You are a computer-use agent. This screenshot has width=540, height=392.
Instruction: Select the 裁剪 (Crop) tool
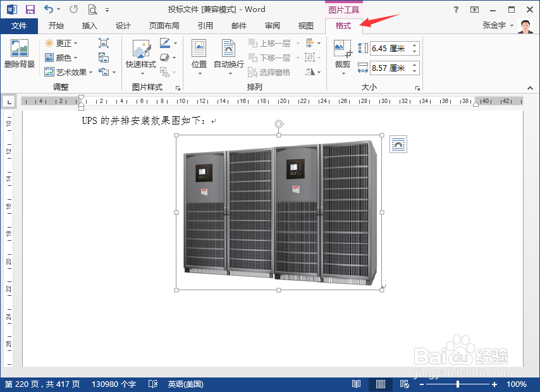342,52
